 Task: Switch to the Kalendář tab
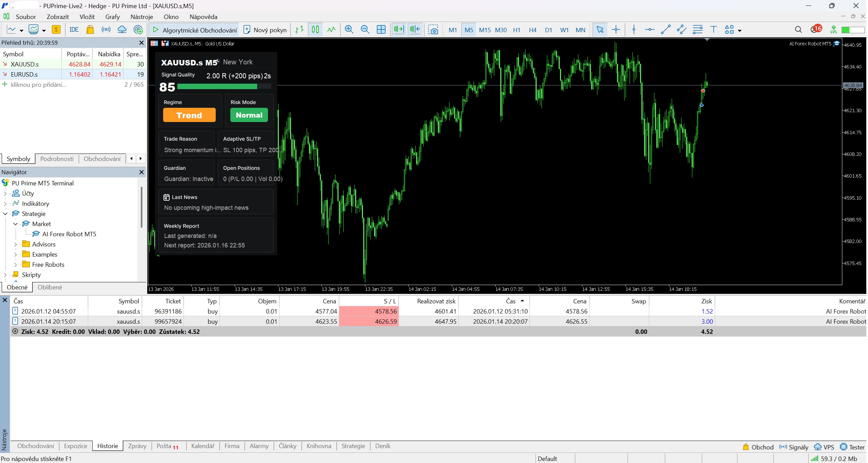[x=203, y=446]
